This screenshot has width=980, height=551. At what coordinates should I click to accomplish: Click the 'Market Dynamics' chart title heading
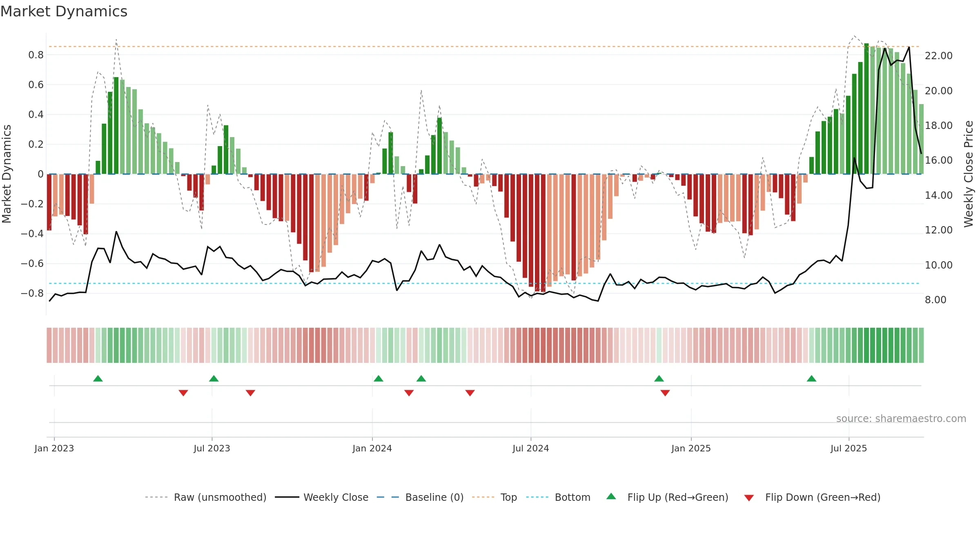(64, 11)
